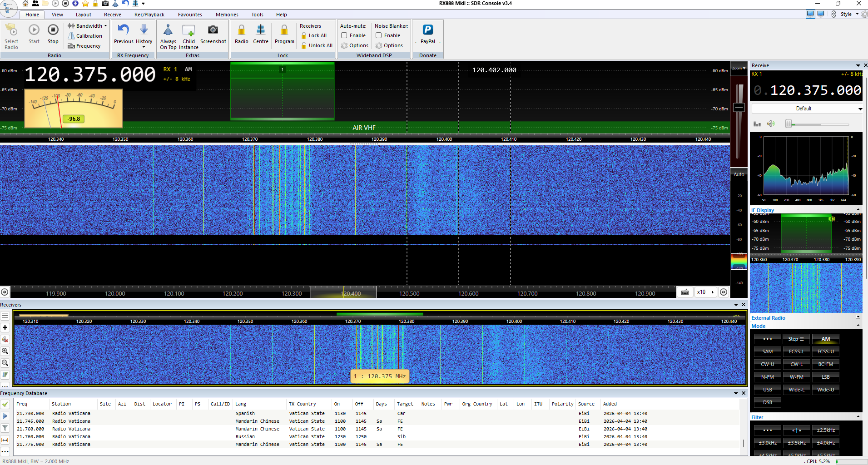Open Auto-mute Options

(355, 45)
